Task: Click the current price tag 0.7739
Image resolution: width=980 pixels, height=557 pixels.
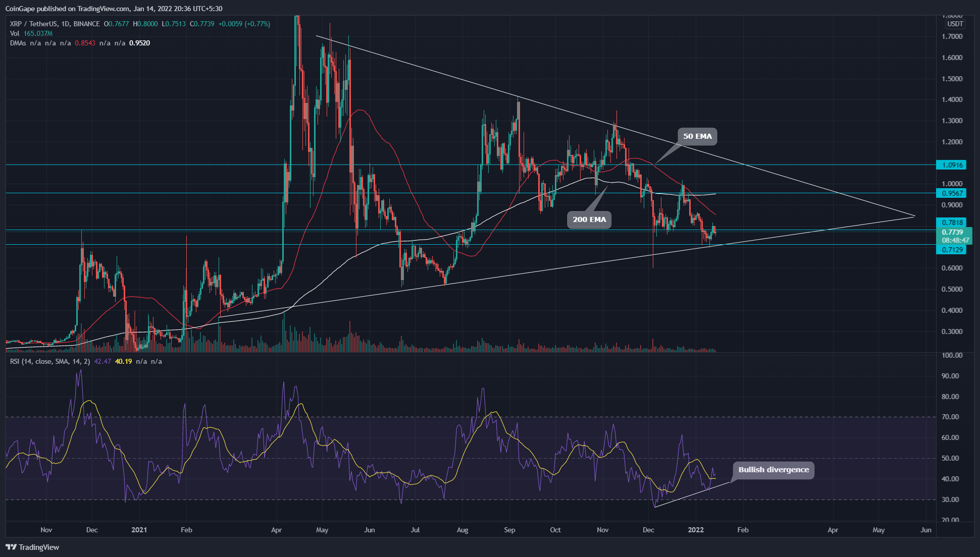Action: tap(952, 232)
